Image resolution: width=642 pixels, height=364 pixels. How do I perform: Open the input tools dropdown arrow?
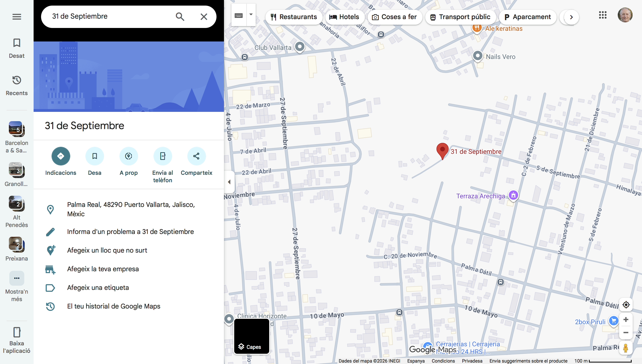tap(251, 14)
